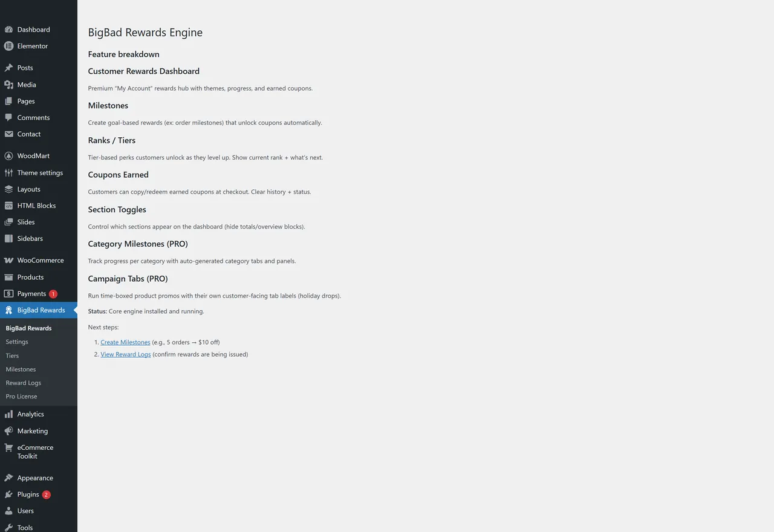Click the Layouts stack icon

pos(8,189)
